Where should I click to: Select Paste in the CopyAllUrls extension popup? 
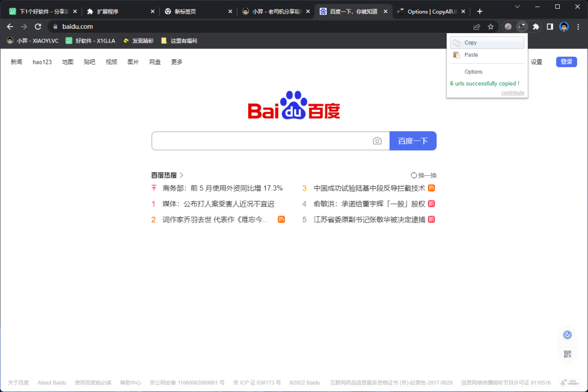pos(471,54)
